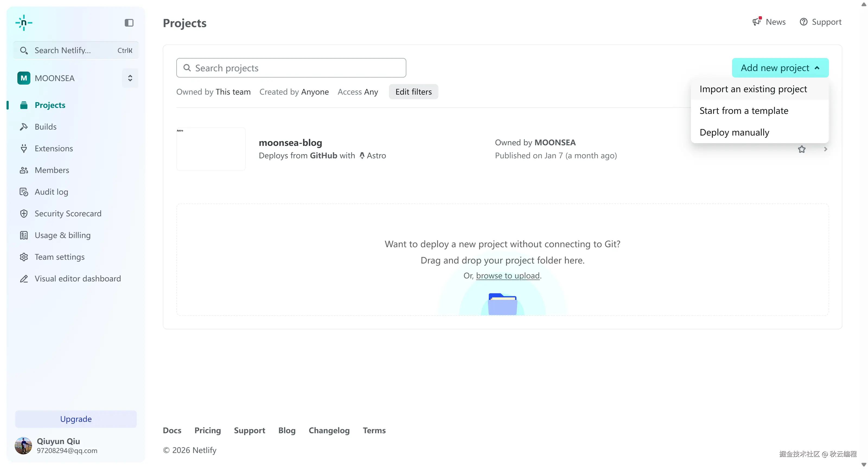Open the Extensions plug icon item
This screenshot has width=868, height=469.
pyautogui.click(x=24, y=148)
